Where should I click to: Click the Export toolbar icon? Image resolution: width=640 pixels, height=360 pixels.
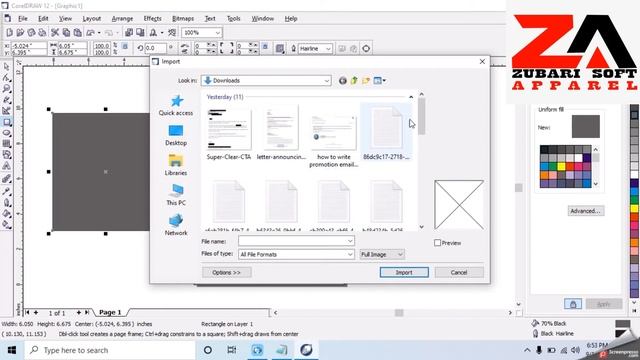pos(140,33)
